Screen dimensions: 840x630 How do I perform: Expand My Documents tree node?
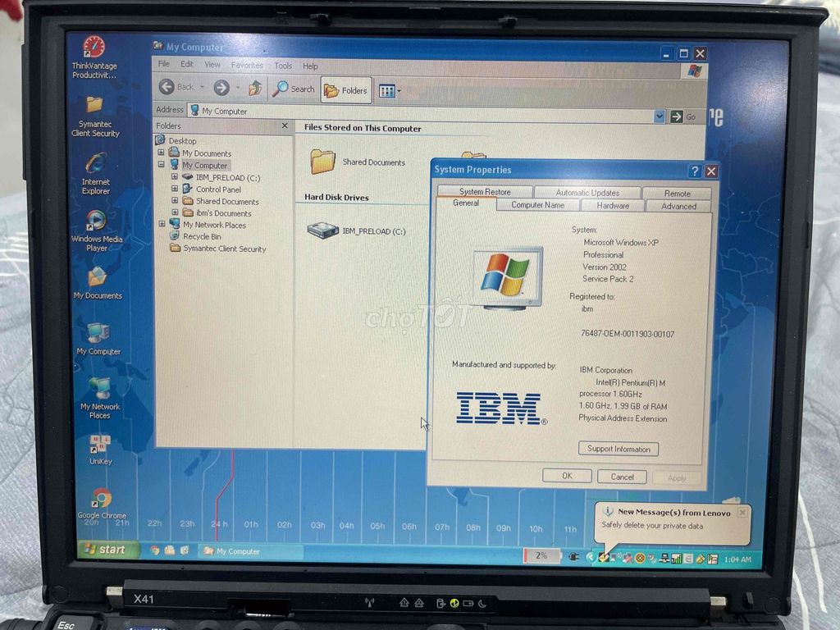tap(161, 153)
